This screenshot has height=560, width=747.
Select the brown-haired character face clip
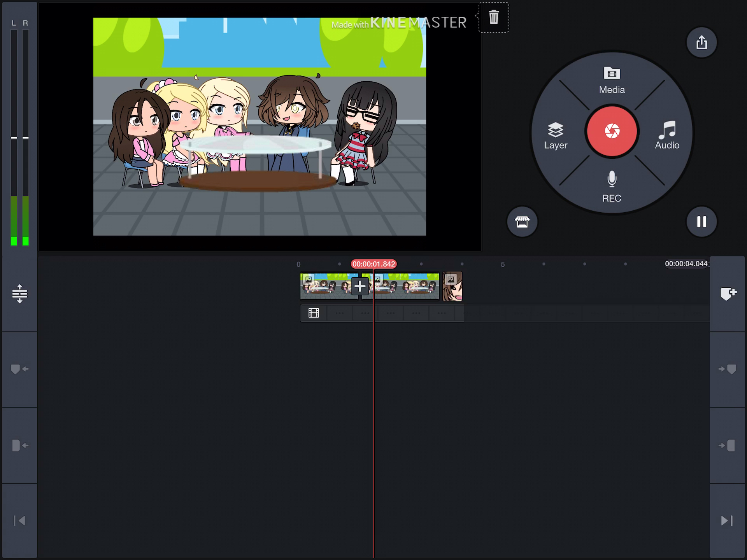click(x=452, y=286)
